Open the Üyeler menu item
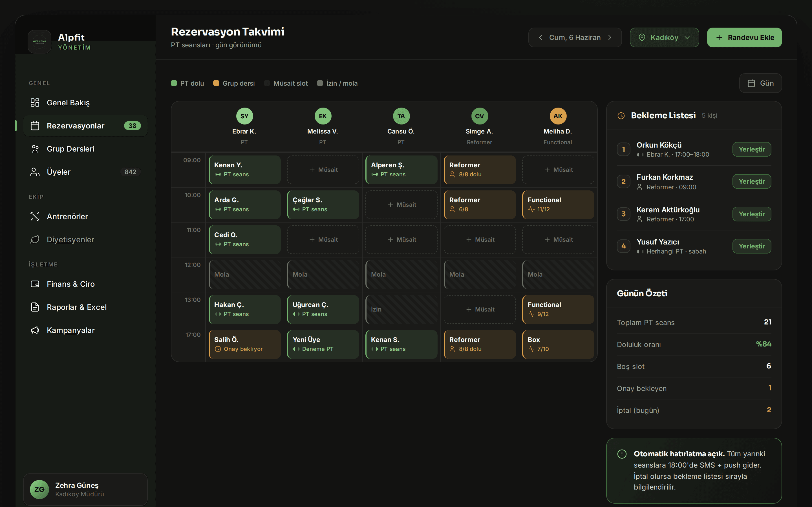The image size is (812, 507). pos(85,172)
